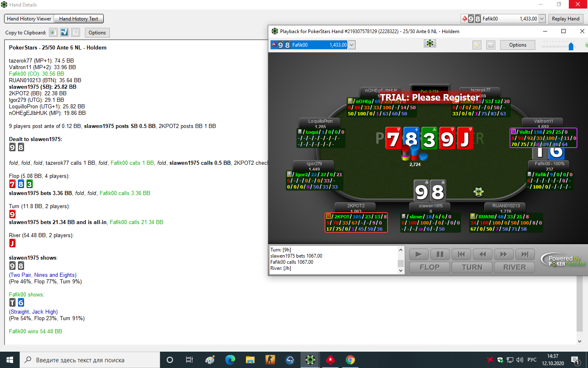
Task: Open Options in Hand Details window
Action: click(97, 33)
